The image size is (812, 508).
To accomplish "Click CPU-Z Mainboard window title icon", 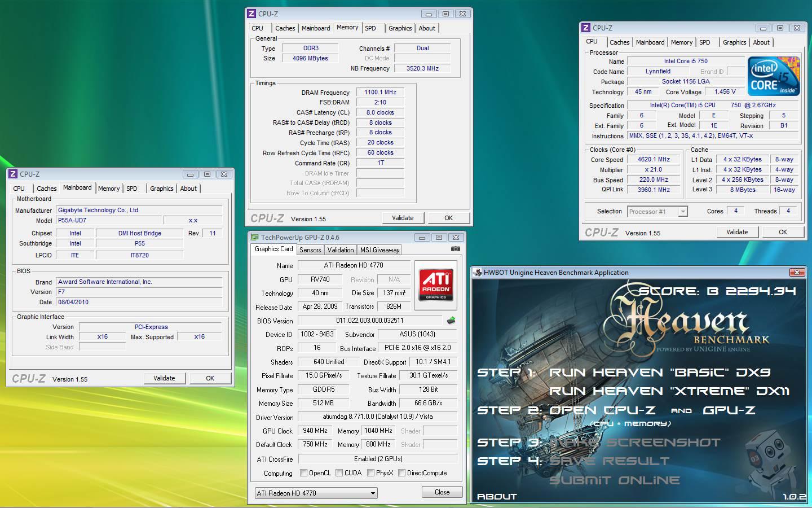I will click(x=13, y=174).
